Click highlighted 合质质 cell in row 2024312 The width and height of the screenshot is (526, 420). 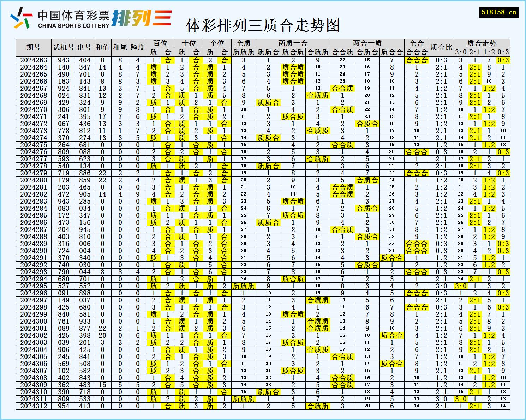tap(318, 406)
